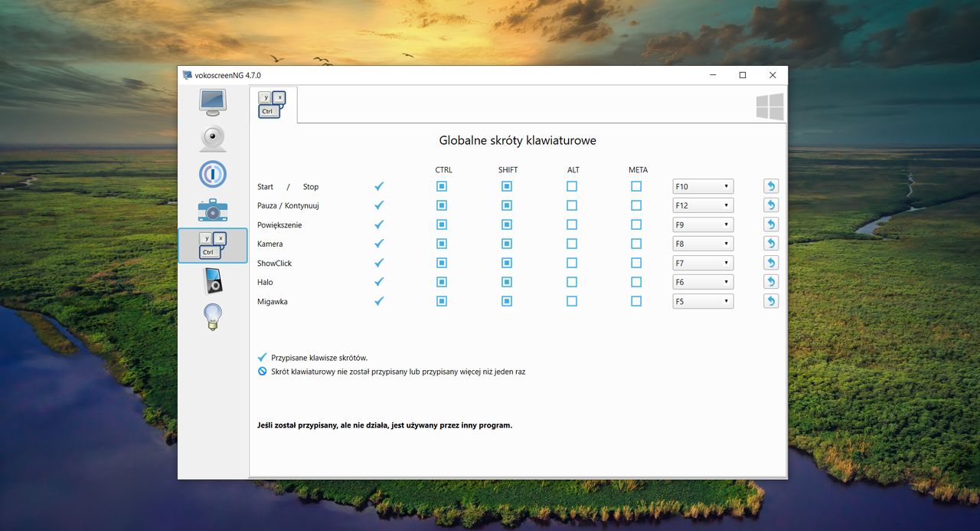Uncheck SHIFT for the ShowClick shortcut
The width and height of the screenshot is (980, 531).
click(506, 262)
